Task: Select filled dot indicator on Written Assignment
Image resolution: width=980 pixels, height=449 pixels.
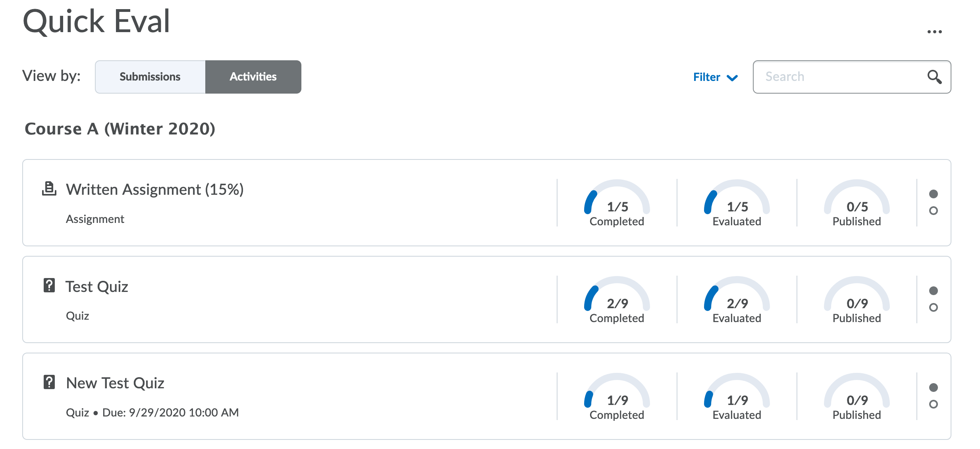Action: tap(934, 194)
